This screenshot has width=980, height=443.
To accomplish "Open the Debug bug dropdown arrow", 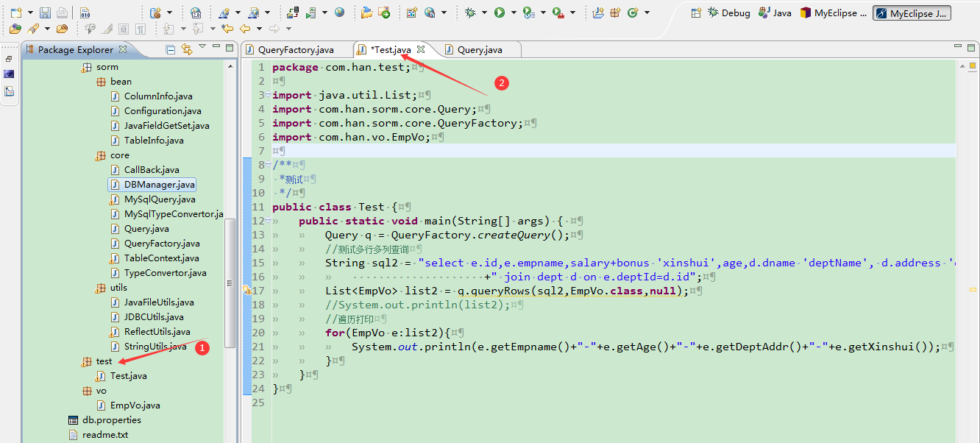I will pos(485,13).
